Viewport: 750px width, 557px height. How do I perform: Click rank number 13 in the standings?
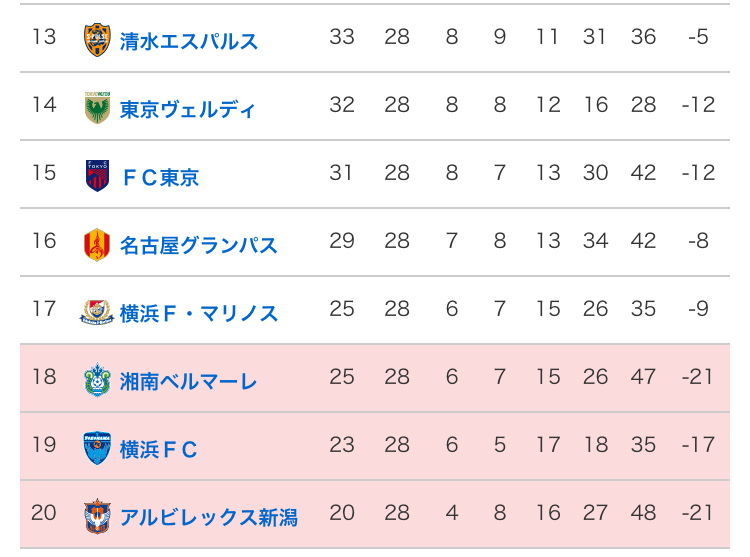[44, 37]
